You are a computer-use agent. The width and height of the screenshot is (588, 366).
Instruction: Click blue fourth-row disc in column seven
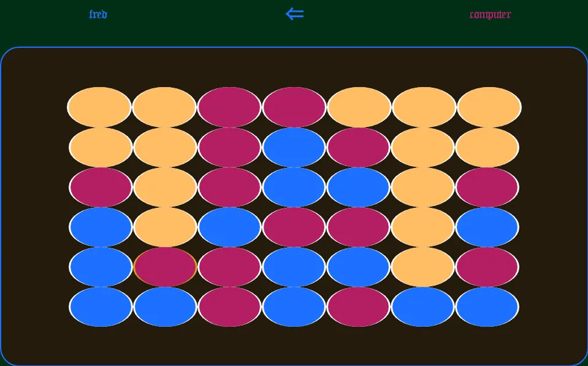(x=487, y=227)
